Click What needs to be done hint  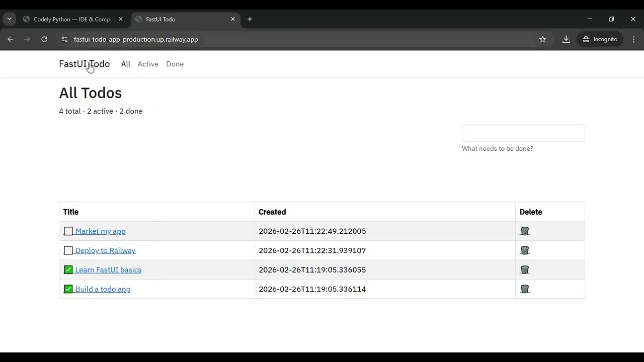coord(498,149)
